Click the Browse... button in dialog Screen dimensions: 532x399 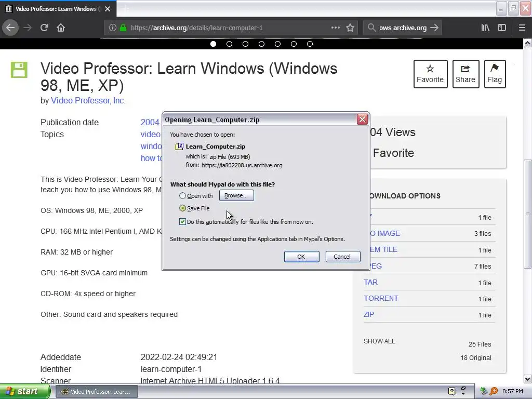click(236, 195)
